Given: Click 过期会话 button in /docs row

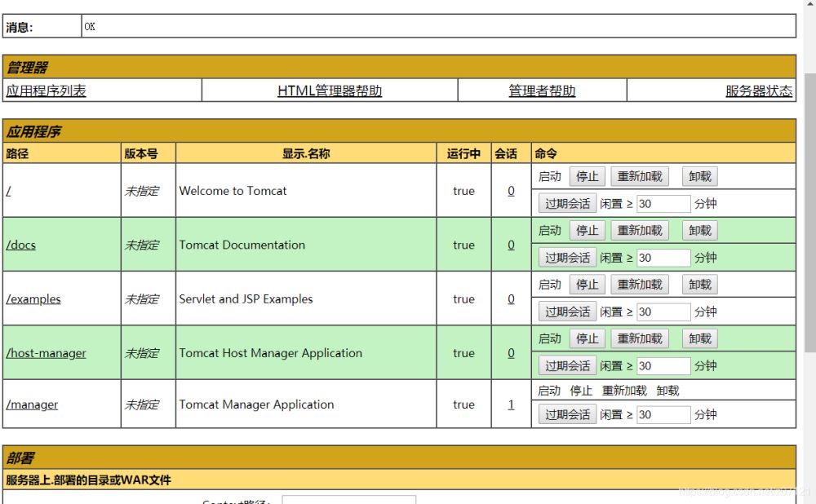Looking at the screenshot, I should [x=567, y=258].
